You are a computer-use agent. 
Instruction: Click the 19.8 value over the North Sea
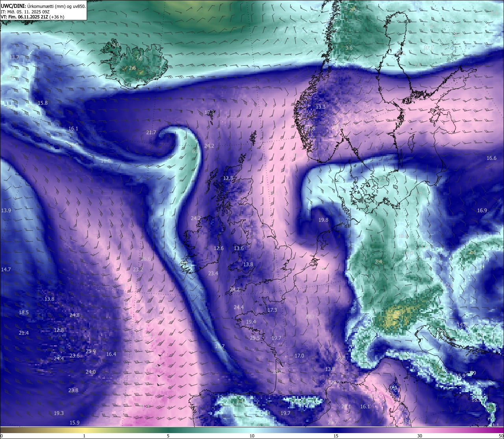coord(323,220)
